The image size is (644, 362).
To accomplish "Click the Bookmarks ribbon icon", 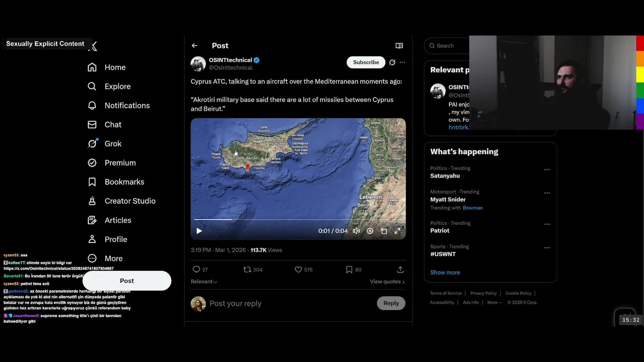I will click(x=92, y=182).
